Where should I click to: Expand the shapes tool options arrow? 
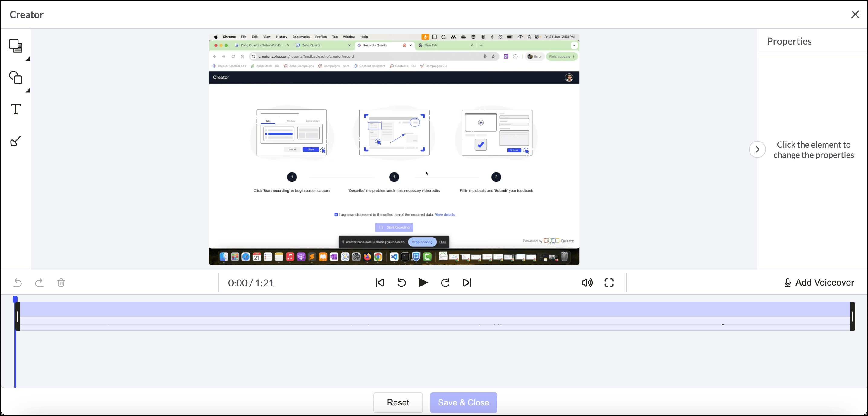coord(28,91)
